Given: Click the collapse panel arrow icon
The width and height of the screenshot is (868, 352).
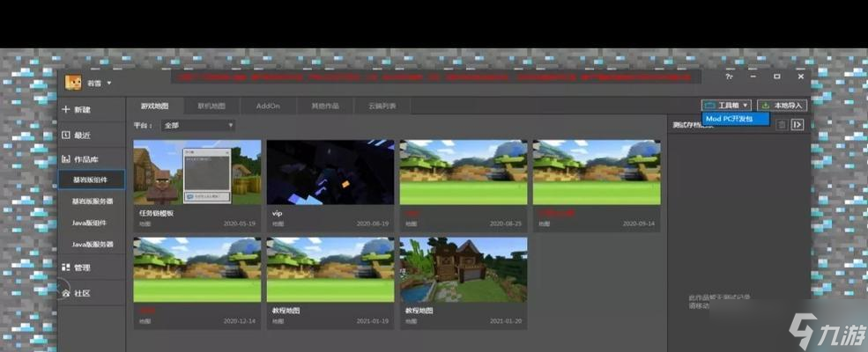Looking at the screenshot, I should (x=798, y=125).
